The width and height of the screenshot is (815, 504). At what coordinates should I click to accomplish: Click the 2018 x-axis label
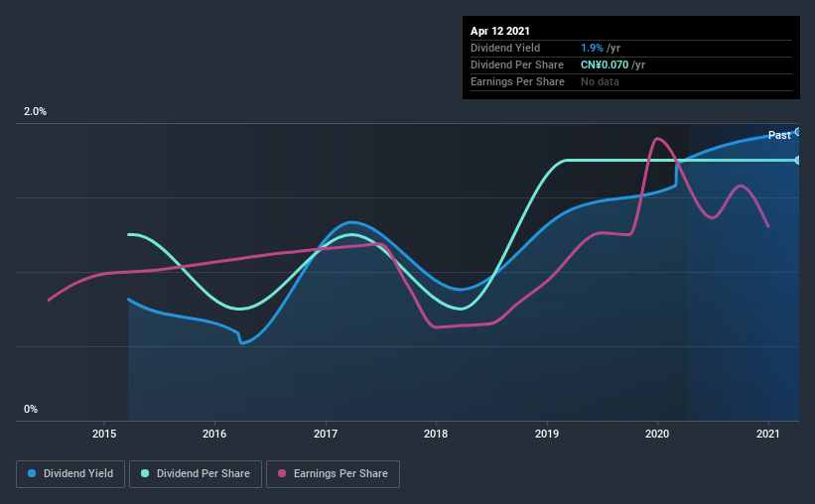pyautogui.click(x=436, y=434)
